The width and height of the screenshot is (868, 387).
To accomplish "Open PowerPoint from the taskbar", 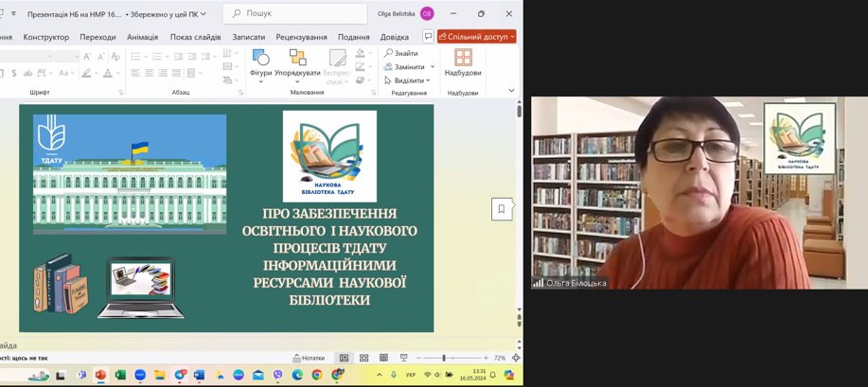I will tap(100, 375).
